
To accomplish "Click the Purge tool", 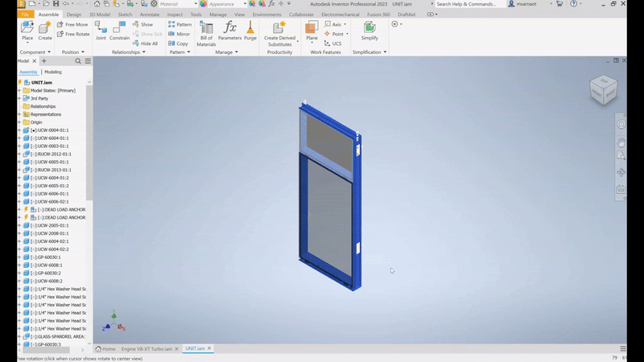I will pos(250,31).
